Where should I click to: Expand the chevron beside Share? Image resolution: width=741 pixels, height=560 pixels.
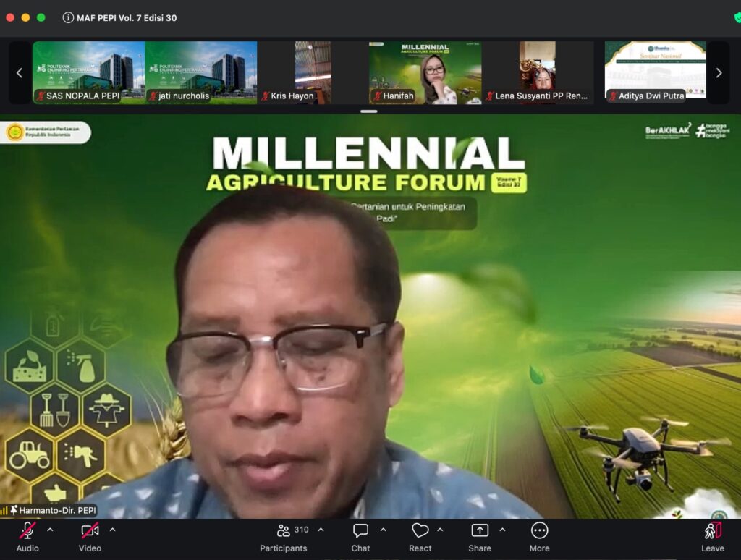502,530
